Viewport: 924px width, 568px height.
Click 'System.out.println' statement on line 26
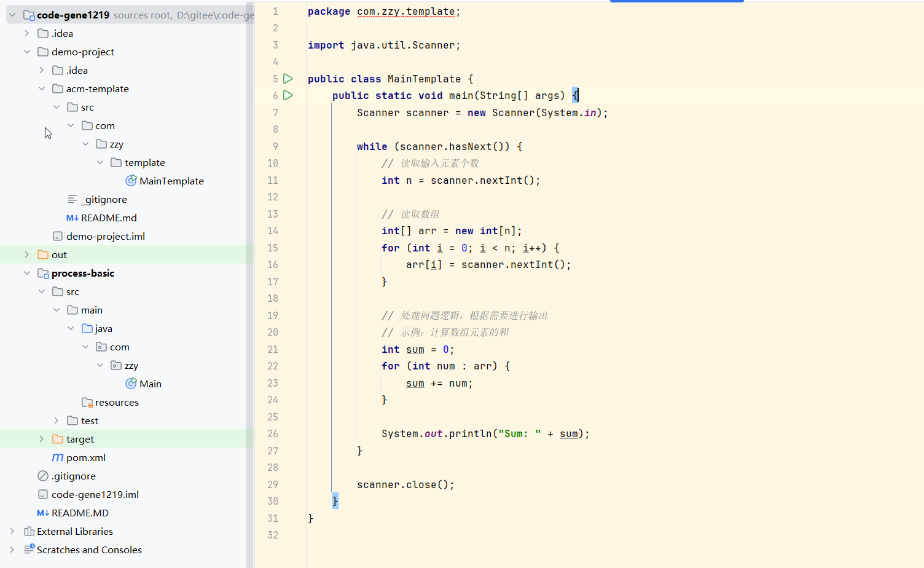485,433
